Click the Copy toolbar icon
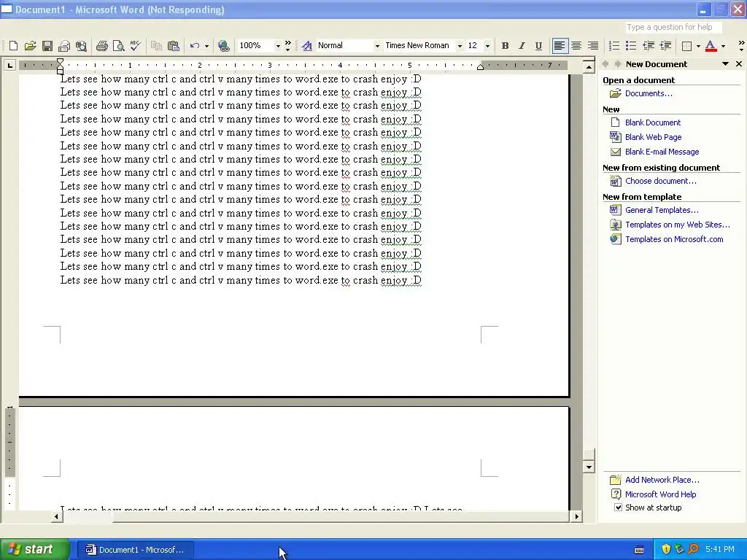 click(156, 46)
